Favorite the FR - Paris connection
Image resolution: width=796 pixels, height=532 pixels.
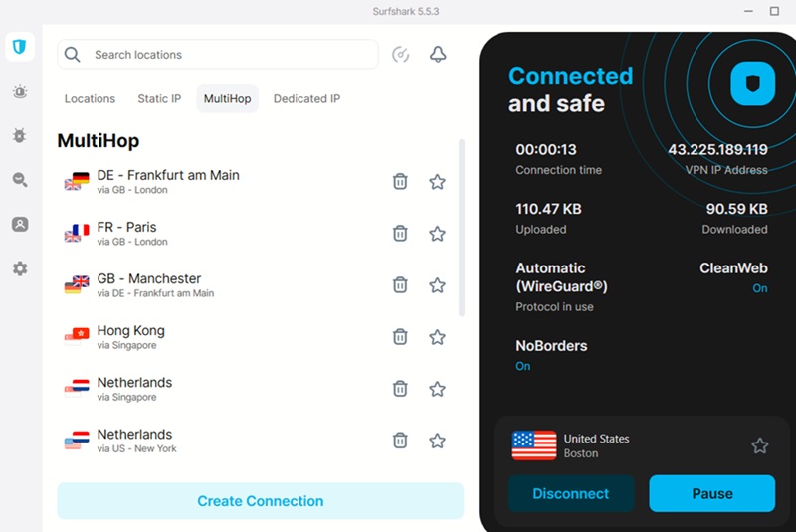click(437, 234)
